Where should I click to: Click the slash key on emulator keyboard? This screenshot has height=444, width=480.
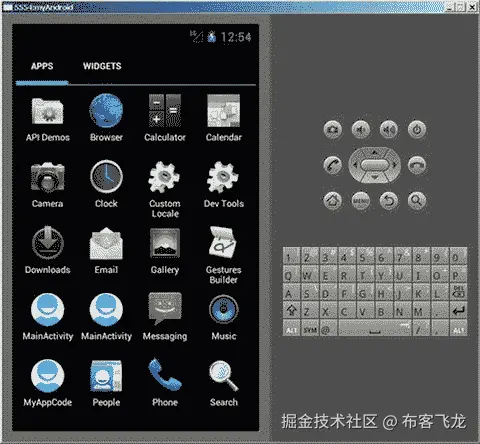pos(420,329)
